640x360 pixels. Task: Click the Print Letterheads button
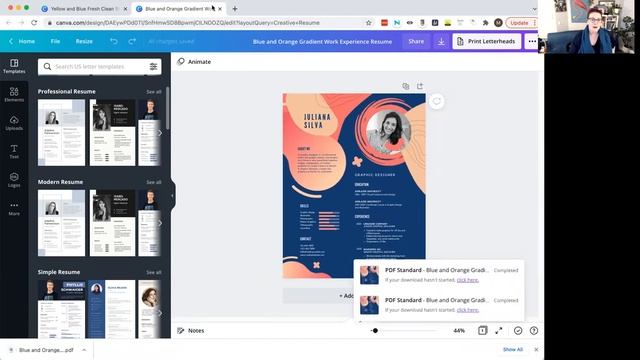click(x=487, y=41)
